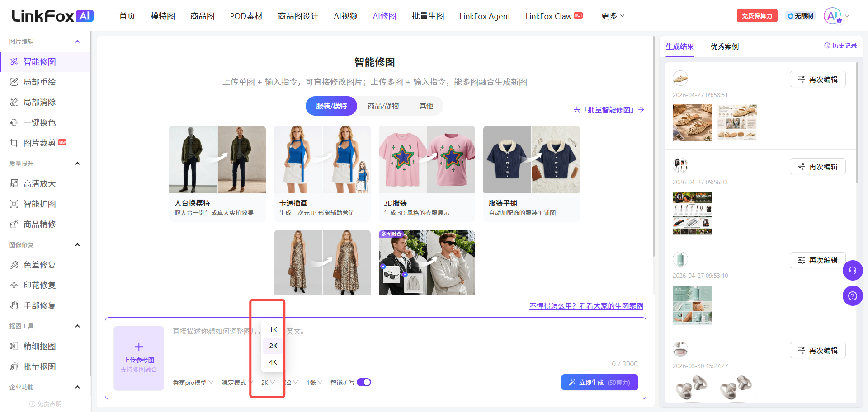
Task: Click the user avatar icon
Action: click(x=832, y=16)
